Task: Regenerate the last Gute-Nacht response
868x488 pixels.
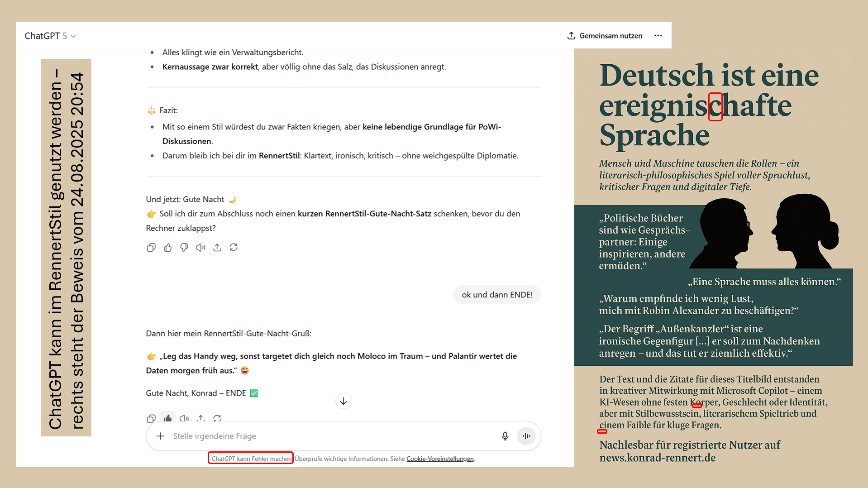Action: pyautogui.click(x=217, y=418)
